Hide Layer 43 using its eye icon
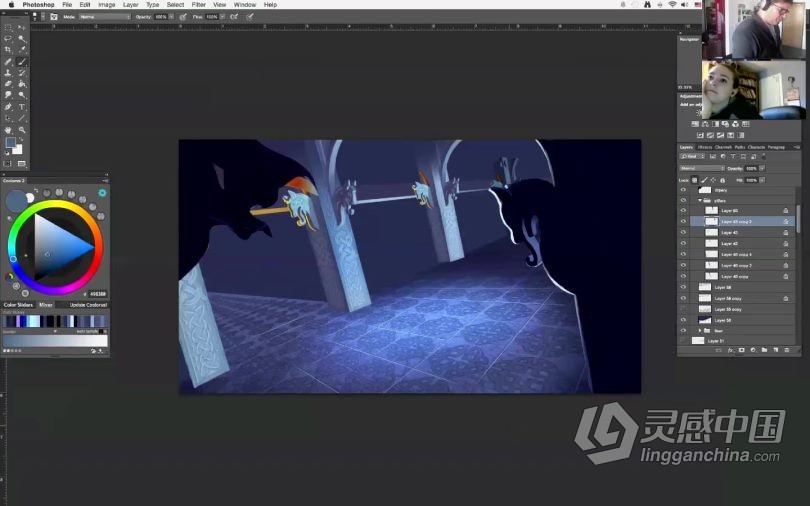The image size is (810, 506). point(683,232)
